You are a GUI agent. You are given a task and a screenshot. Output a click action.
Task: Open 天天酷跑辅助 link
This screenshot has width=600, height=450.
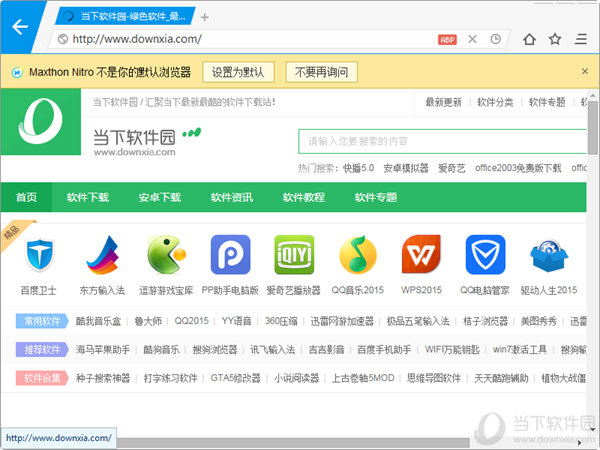pos(501,378)
